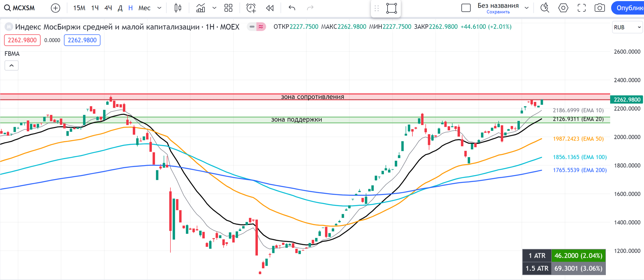
Task: Open the layout templates grid icon
Action: [x=228, y=8]
